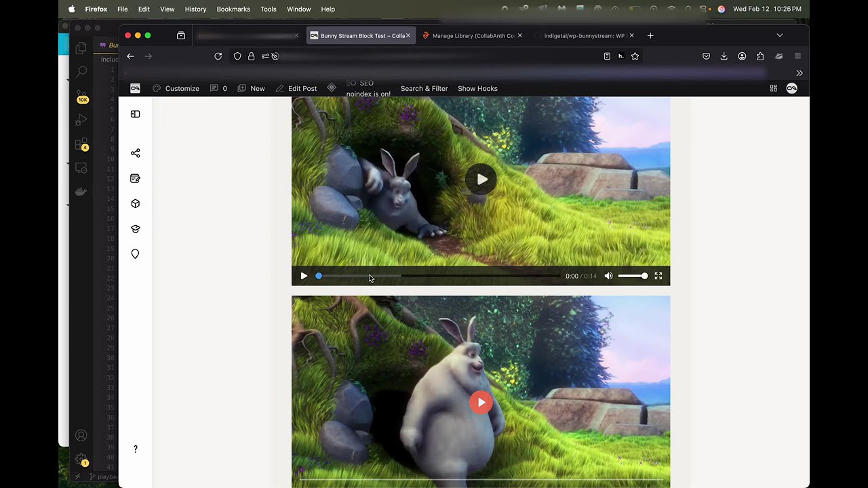
Task: Open the SEO noindex notice
Action: pyautogui.click(x=368, y=89)
